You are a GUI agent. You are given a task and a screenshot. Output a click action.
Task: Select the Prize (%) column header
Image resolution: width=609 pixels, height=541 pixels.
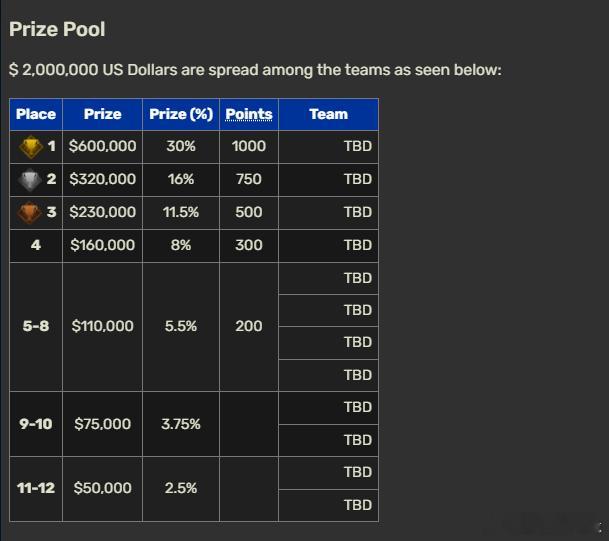coord(181,114)
